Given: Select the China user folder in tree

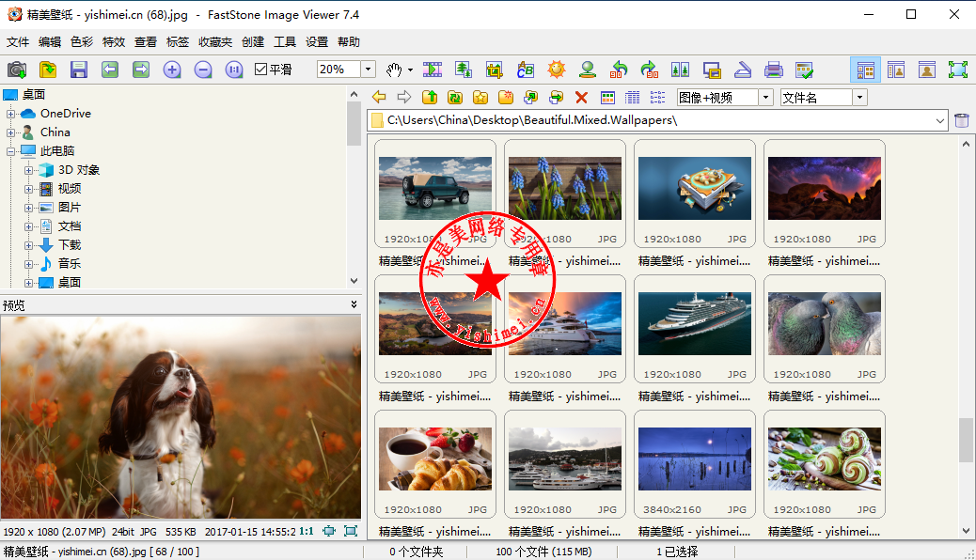Looking at the screenshot, I should click(55, 132).
